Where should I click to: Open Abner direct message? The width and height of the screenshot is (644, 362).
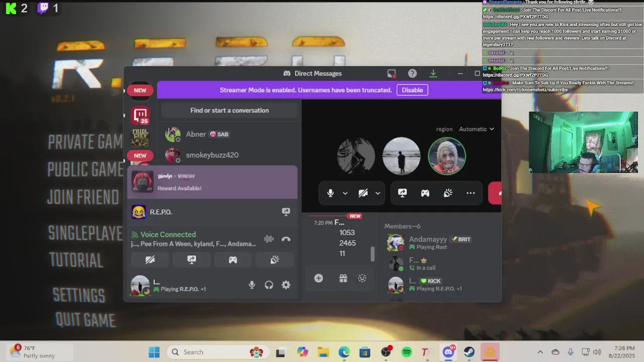tap(229, 134)
